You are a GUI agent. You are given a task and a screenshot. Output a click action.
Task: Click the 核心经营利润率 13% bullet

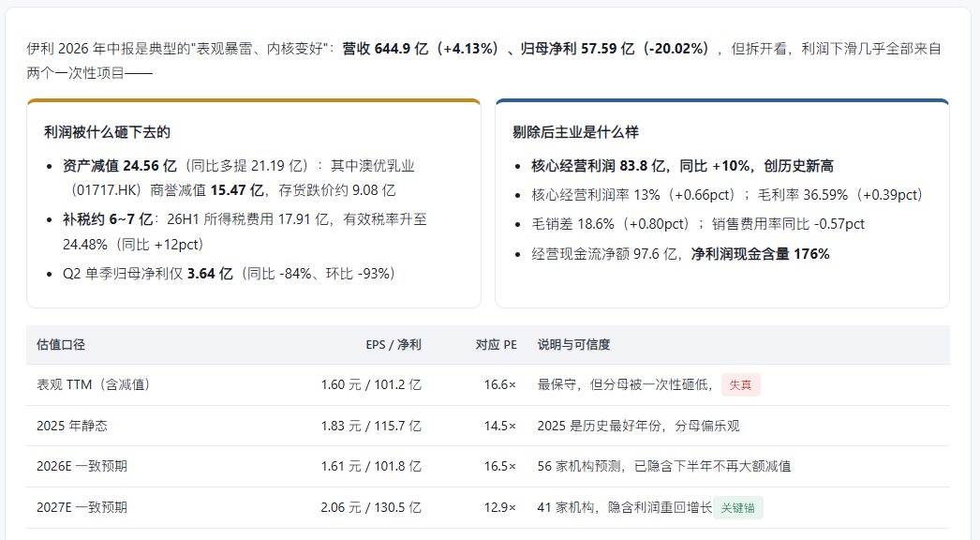click(727, 195)
